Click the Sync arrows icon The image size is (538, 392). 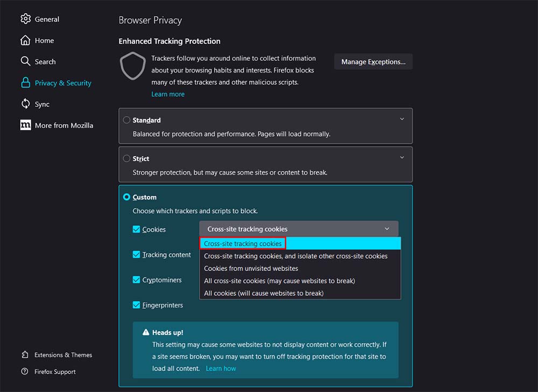tap(25, 104)
